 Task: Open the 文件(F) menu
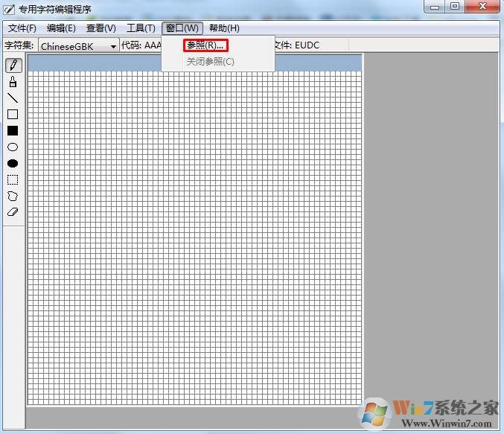tap(22, 28)
